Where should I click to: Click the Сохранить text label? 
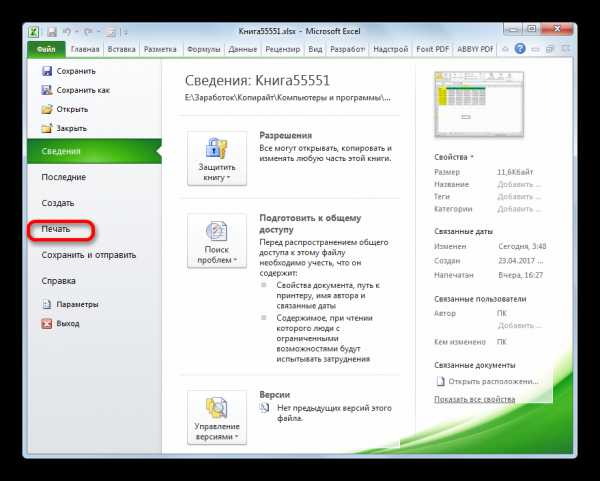(x=76, y=71)
